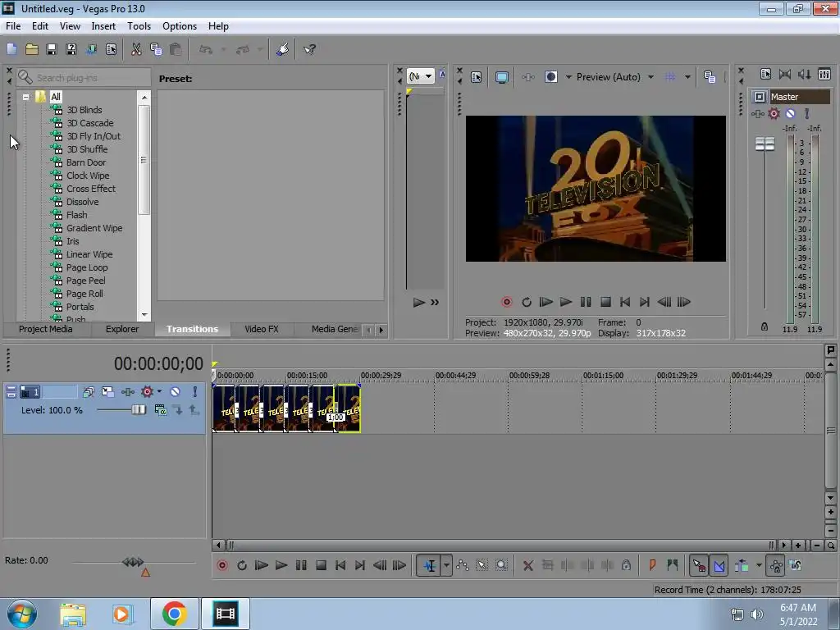This screenshot has height=630, width=840.
Task: Toggle Ignore Event Grouping
Action: click(x=796, y=565)
